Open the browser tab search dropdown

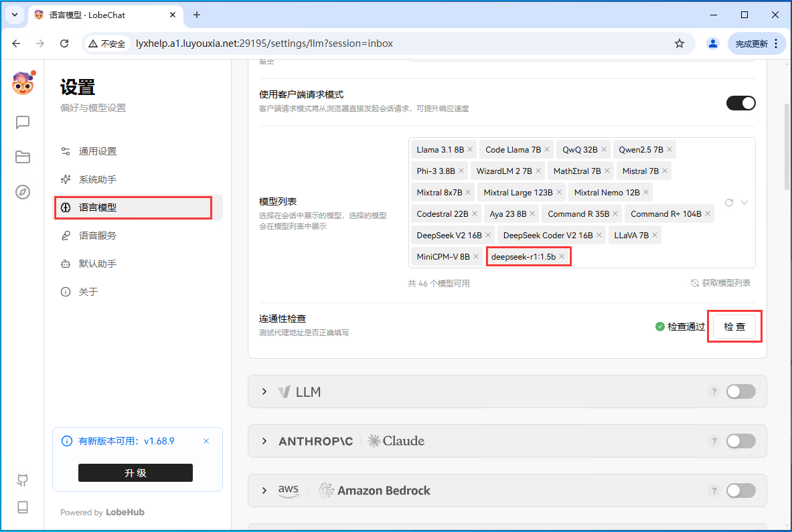pos(15,15)
